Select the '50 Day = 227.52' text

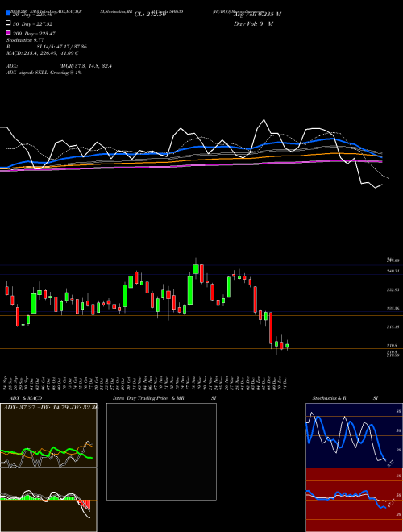click(33, 23)
